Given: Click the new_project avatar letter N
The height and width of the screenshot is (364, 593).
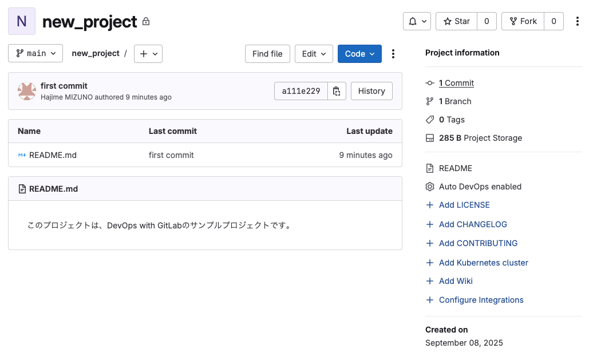Looking at the screenshot, I should click(22, 22).
